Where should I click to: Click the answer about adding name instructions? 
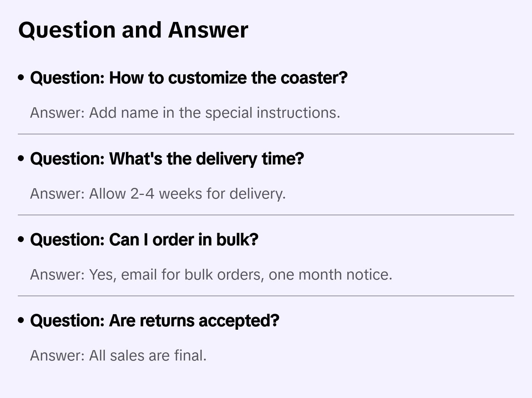point(185,113)
